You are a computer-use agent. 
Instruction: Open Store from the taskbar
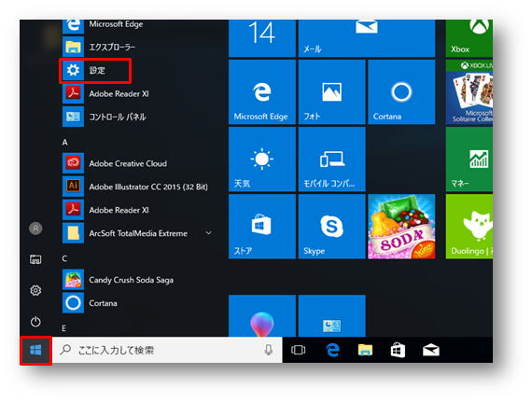[x=398, y=350]
